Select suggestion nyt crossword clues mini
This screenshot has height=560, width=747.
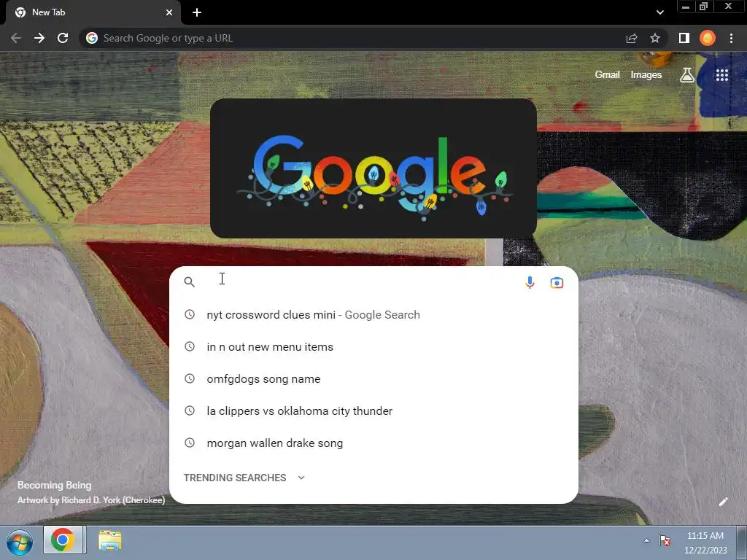(x=373, y=315)
